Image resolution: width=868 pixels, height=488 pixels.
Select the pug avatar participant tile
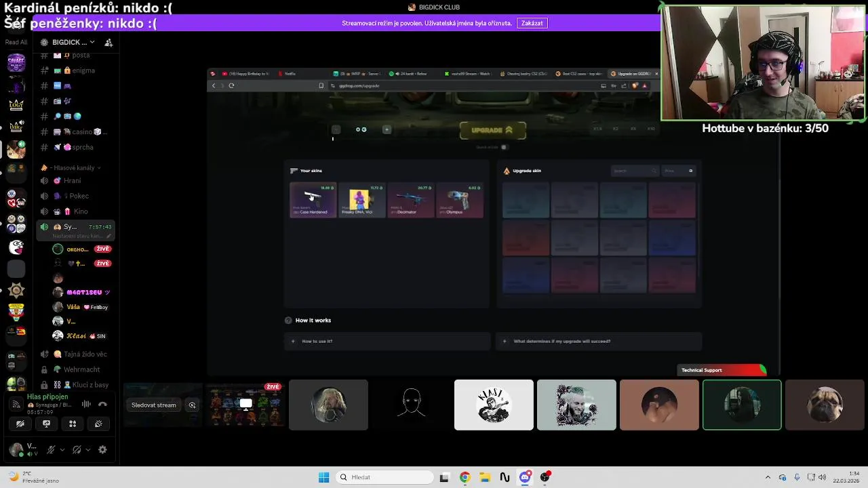coord(825,405)
